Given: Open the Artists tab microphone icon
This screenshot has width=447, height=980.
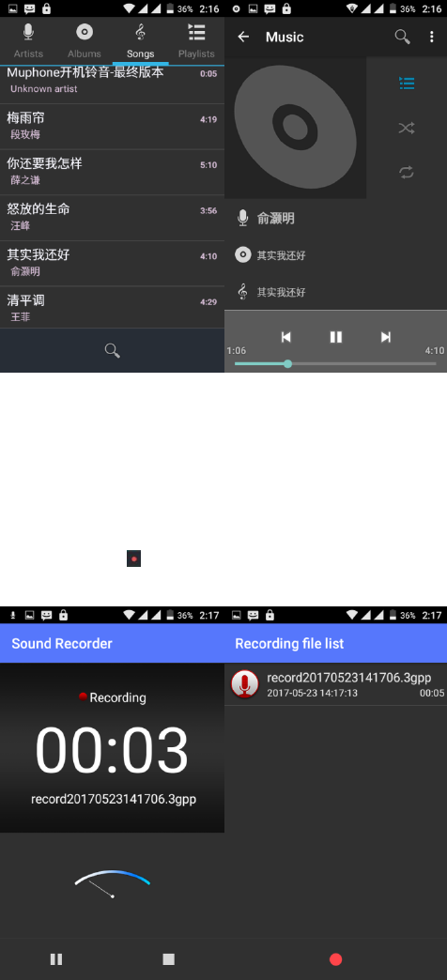Looking at the screenshot, I should tap(28, 32).
